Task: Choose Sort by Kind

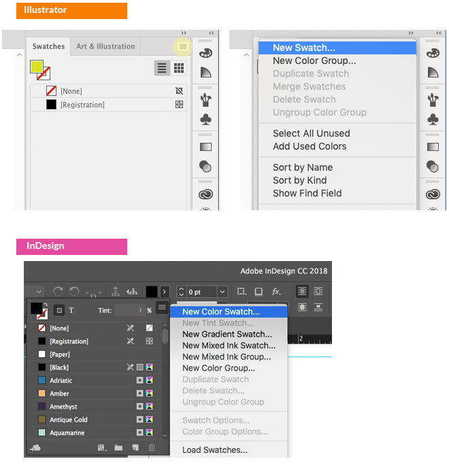Action: 337,180
